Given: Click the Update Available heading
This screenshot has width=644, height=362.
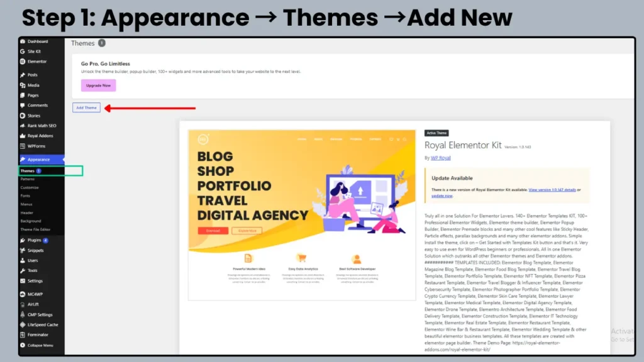Looking at the screenshot, I should point(452,178).
